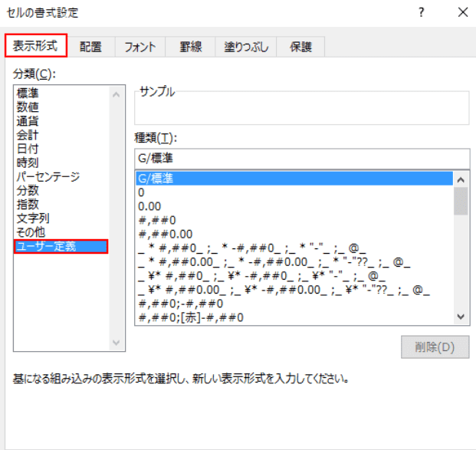Select 指数 category
The height and width of the screenshot is (450, 476).
click(x=61, y=205)
